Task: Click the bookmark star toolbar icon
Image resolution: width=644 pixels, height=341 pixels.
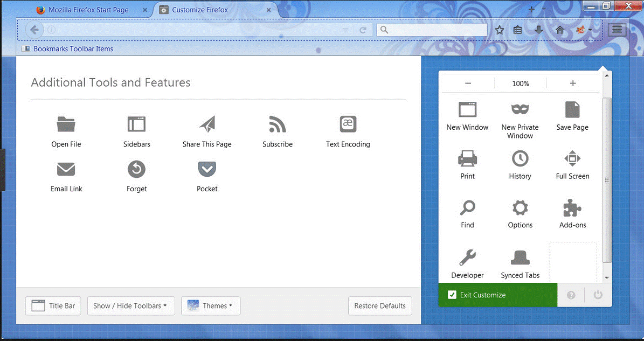Action: click(x=500, y=30)
